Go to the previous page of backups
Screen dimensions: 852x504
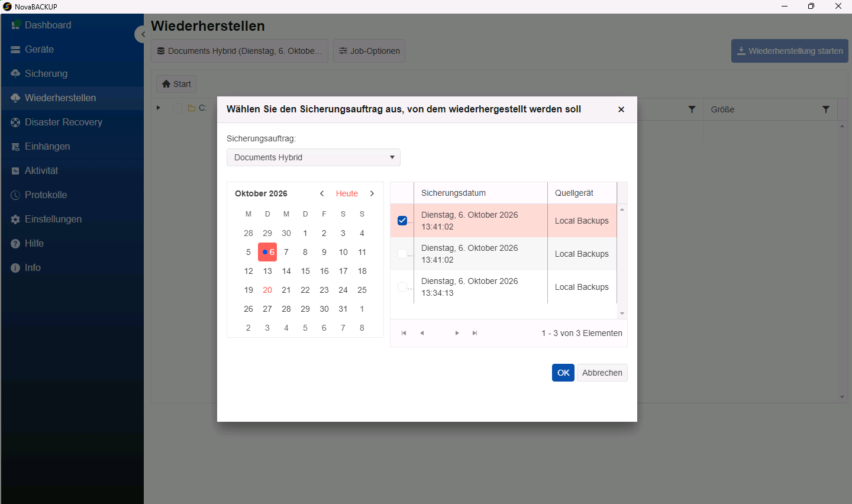(x=422, y=333)
